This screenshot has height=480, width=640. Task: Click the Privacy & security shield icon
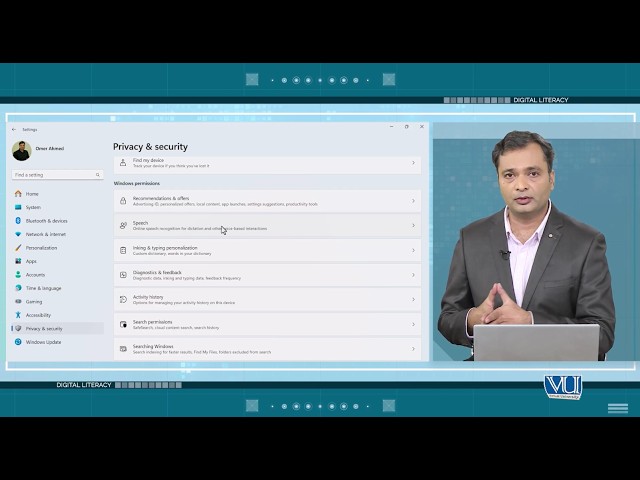point(18,328)
